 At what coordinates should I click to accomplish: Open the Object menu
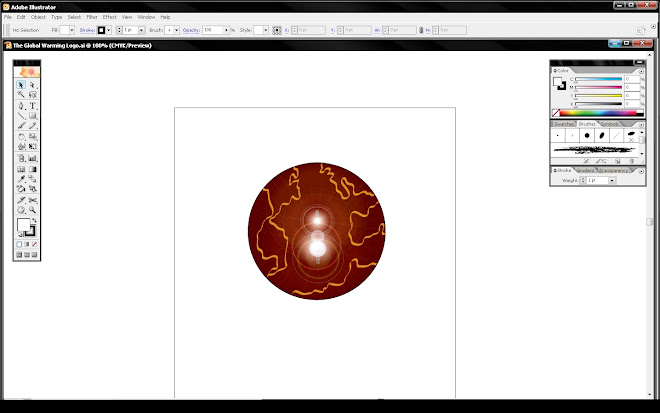(x=38, y=17)
